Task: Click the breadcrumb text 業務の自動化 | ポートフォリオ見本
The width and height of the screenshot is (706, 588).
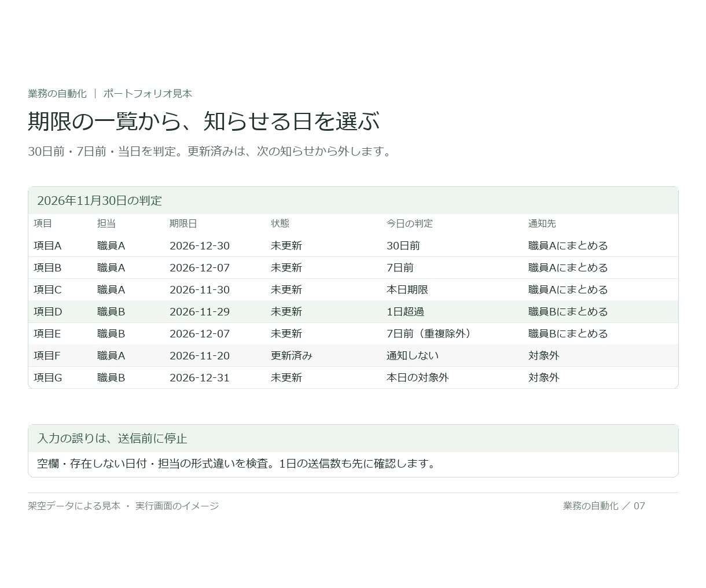Action: click(x=110, y=94)
